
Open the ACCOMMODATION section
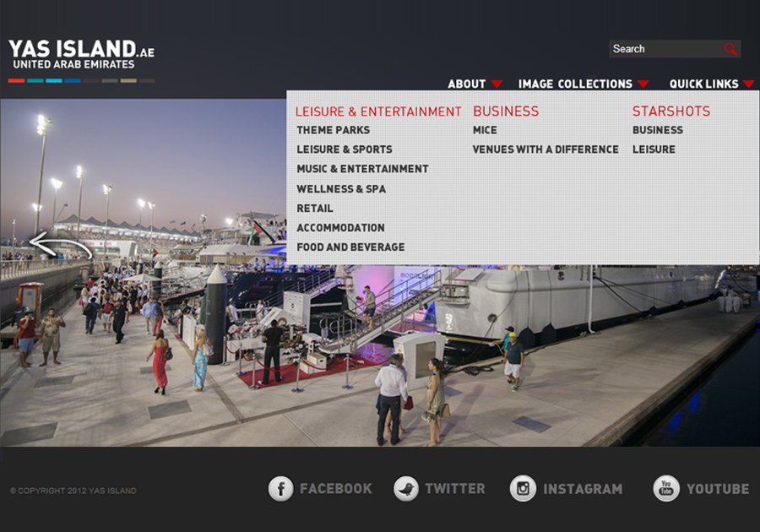coord(340,227)
